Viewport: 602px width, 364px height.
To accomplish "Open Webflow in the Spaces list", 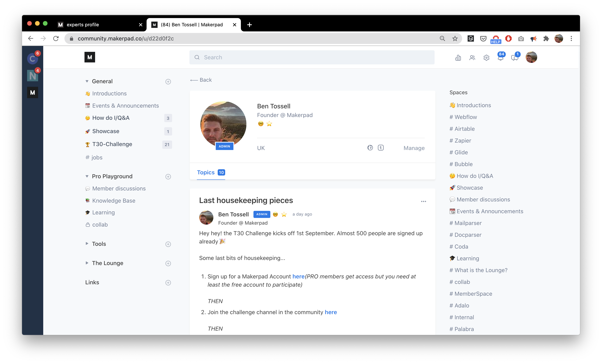I will tap(463, 117).
